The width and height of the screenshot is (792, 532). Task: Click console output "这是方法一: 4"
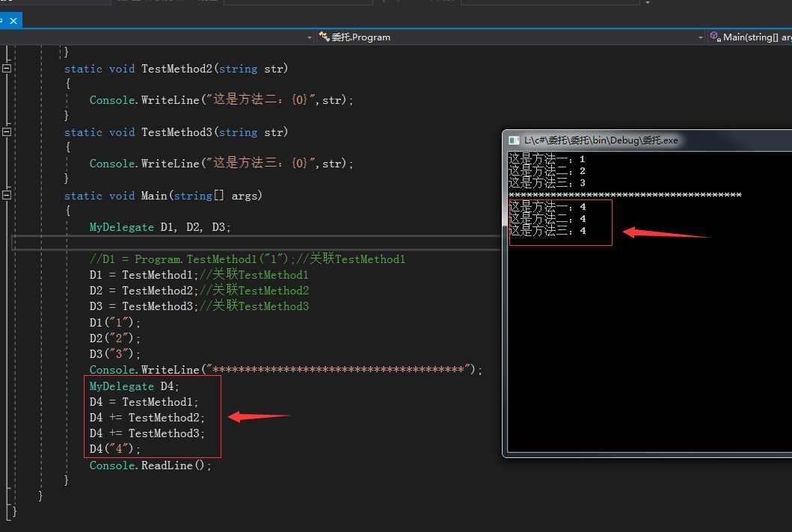(x=547, y=207)
